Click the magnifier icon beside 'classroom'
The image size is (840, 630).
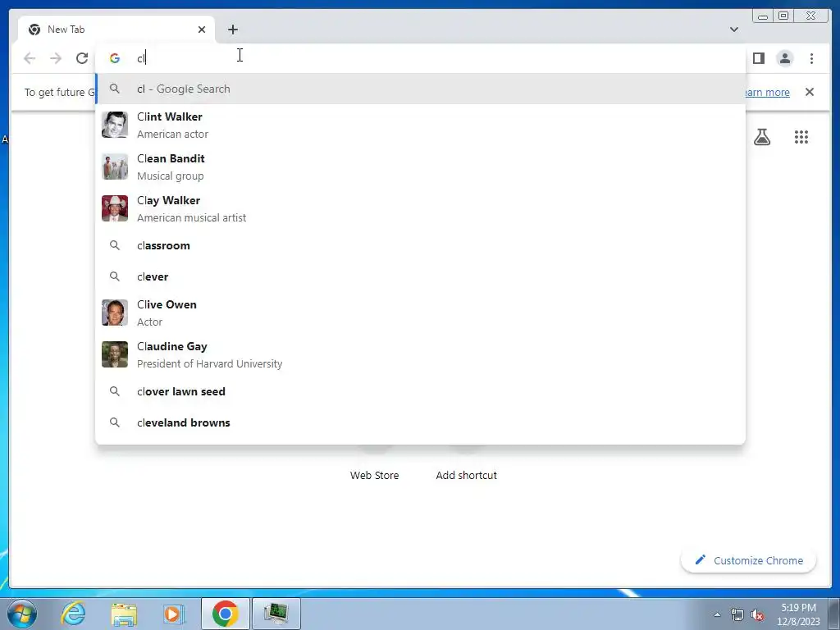coord(115,245)
